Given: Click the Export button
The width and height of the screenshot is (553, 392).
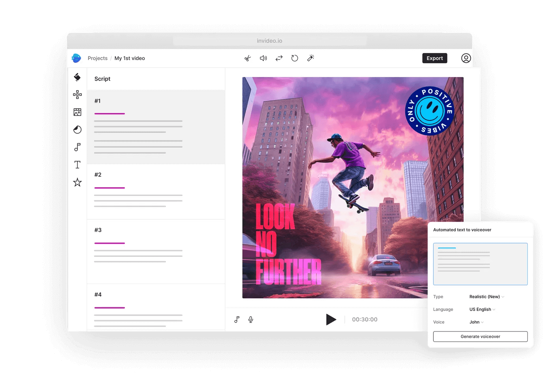Looking at the screenshot, I should point(434,58).
